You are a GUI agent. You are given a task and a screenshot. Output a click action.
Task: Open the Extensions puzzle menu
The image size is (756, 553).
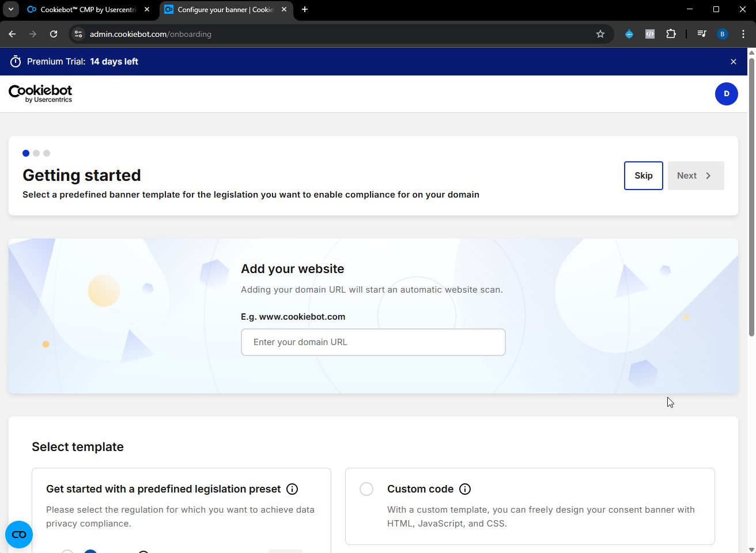tap(671, 34)
